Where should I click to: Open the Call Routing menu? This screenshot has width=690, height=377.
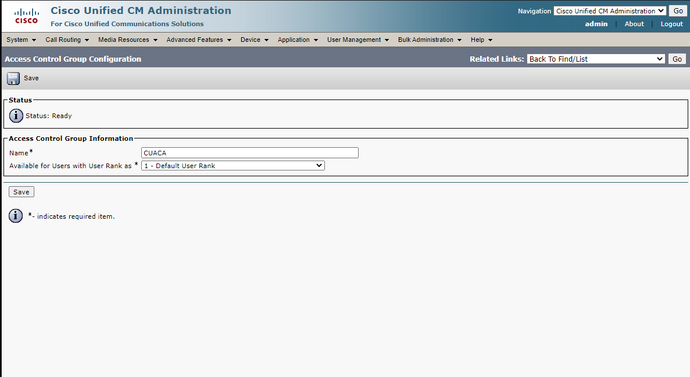click(67, 40)
